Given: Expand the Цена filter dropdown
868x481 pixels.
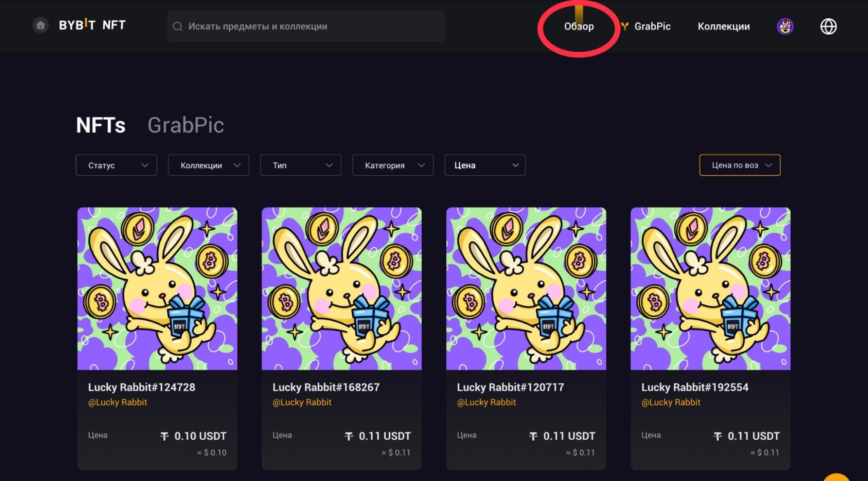Looking at the screenshot, I should 485,165.
